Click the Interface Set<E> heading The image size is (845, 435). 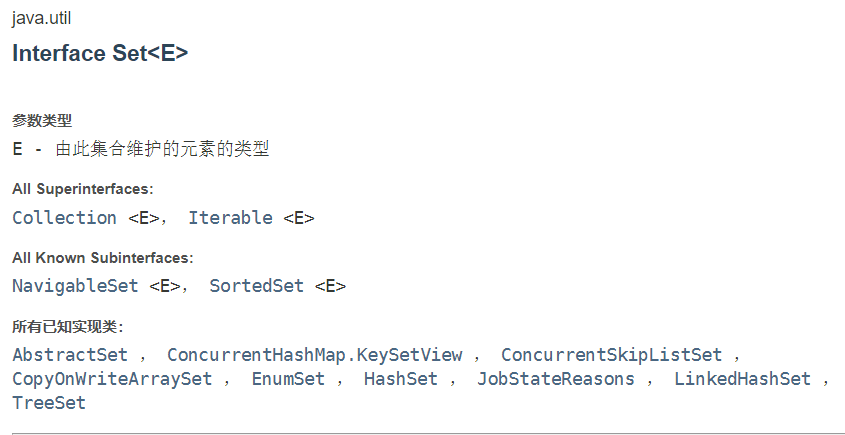point(100,53)
